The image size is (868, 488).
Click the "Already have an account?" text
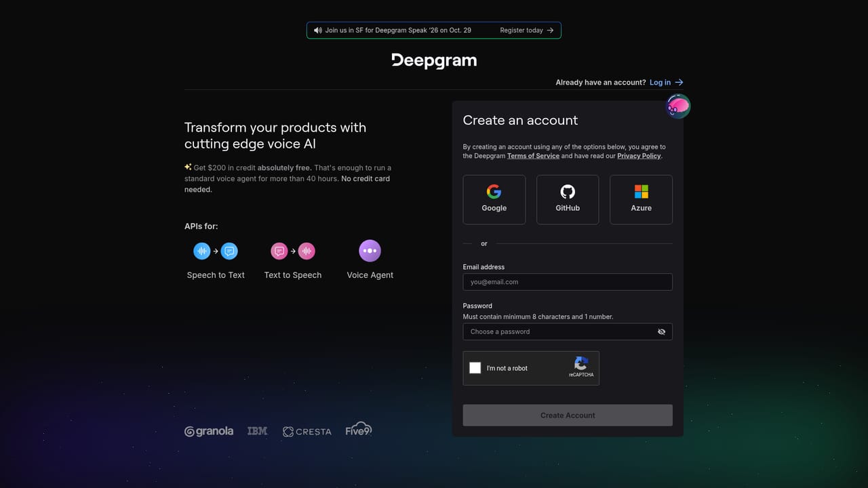(x=601, y=82)
